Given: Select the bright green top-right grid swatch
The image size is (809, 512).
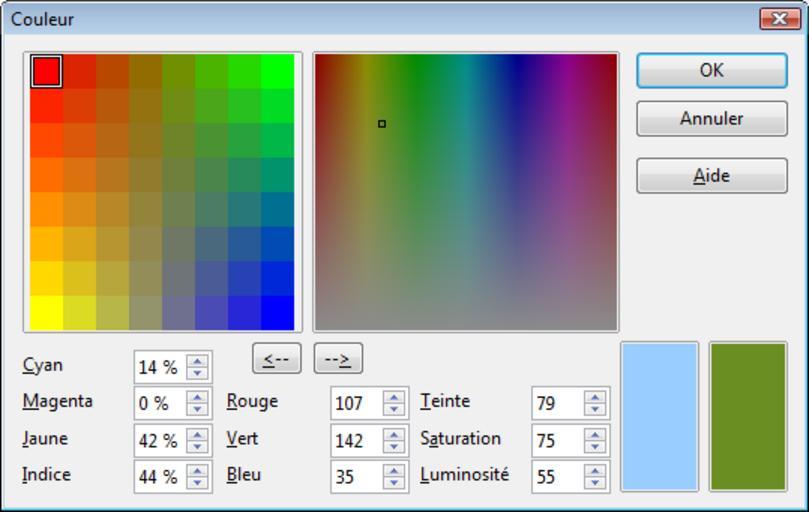Looking at the screenshot, I should point(277,71).
